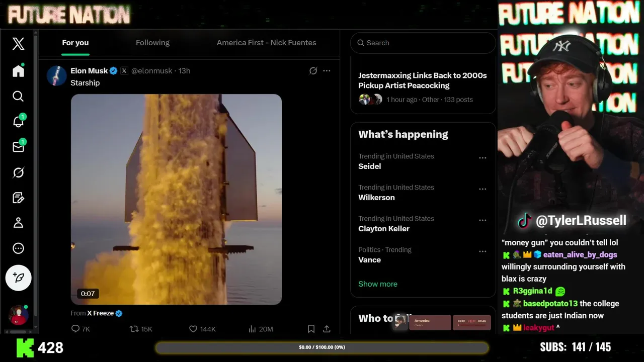Click chat username R3ggina1d
Screen dimensions: 644x362
click(x=533, y=291)
